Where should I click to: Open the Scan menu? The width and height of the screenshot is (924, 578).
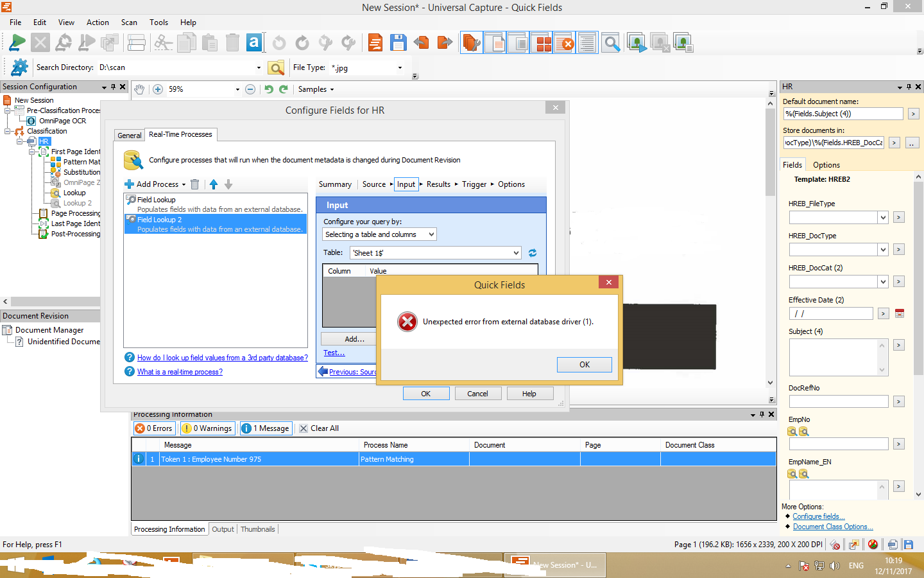[129, 22]
